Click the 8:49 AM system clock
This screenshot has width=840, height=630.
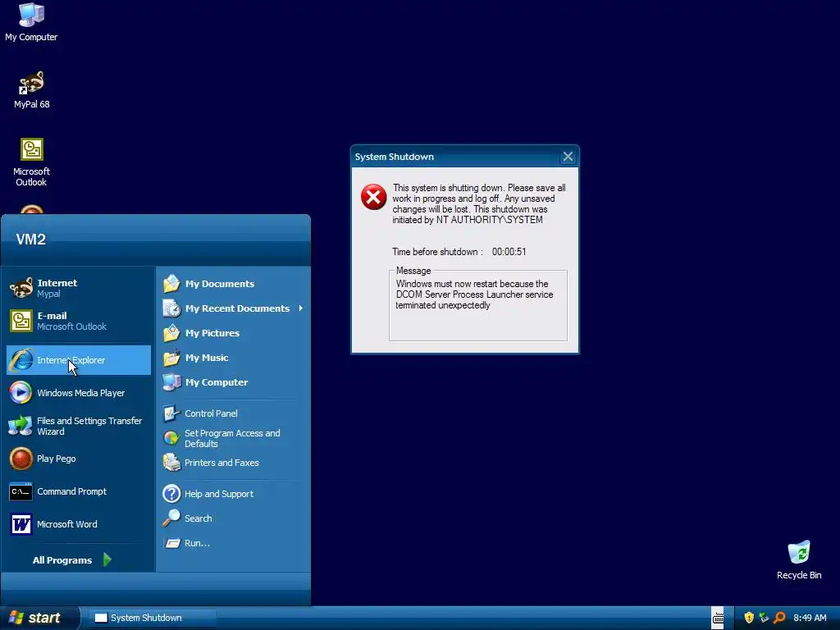pyautogui.click(x=810, y=618)
